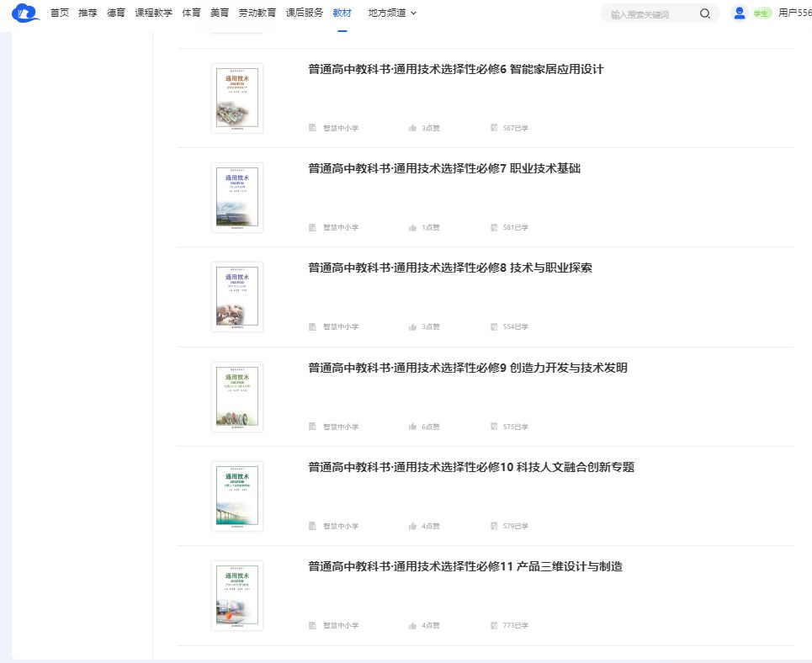Viewport: 812px width, 663px height.
Task: Click the platform cloud logo icon
Action: [x=25, y=13]
